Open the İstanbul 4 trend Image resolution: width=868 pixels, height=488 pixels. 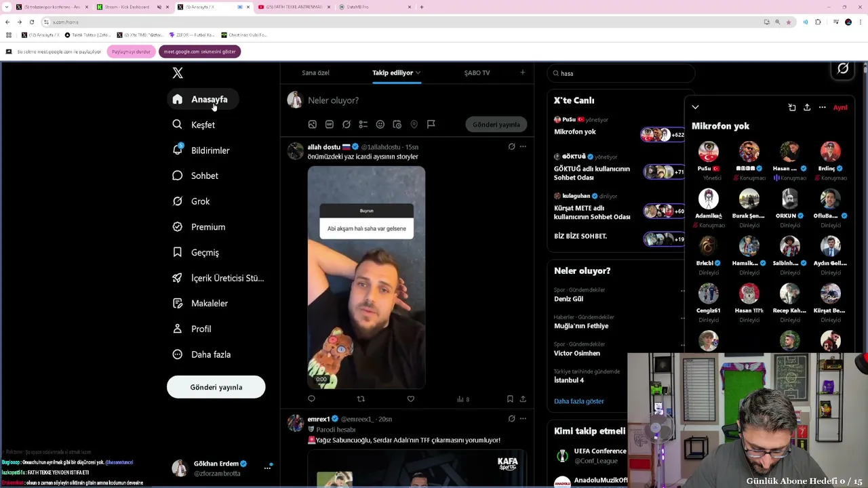[569, 380]
